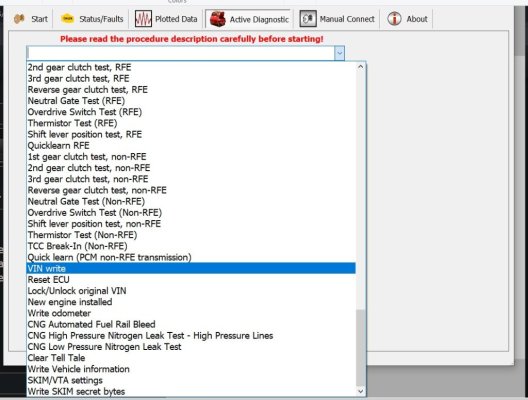The height and width of the screenshot is (400, 528).
Task: Click the yellow Status/Faults icon
Action: click(67, 19)
